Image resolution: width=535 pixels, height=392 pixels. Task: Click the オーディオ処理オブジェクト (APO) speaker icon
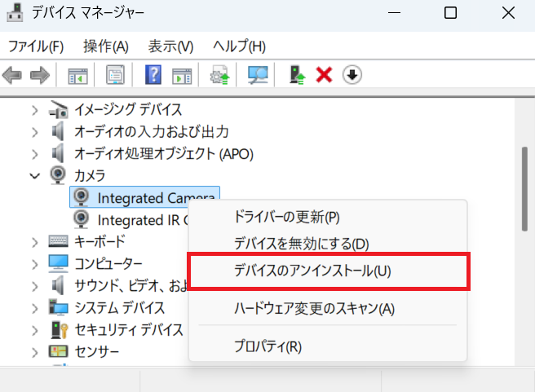[58, 153]
